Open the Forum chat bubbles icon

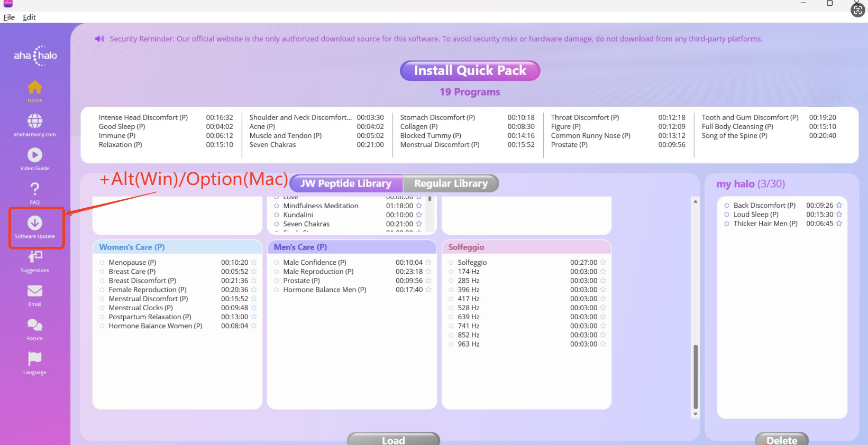(35, 325)
